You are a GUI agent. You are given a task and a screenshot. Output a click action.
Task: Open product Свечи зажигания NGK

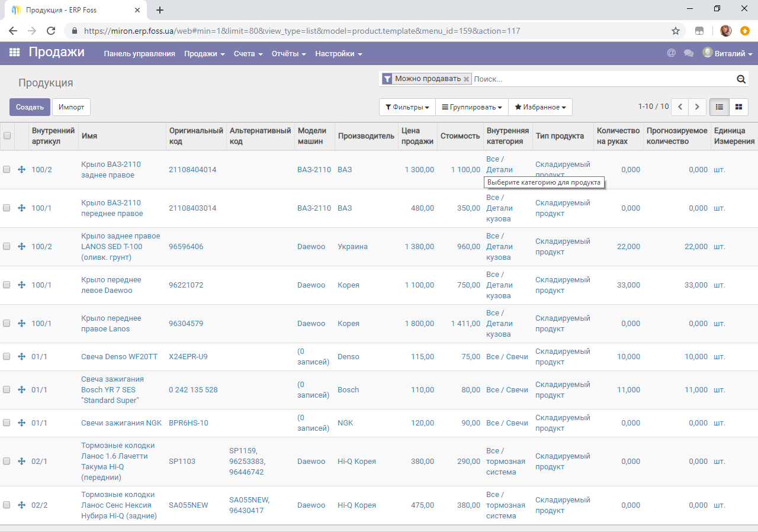(121, 423)
